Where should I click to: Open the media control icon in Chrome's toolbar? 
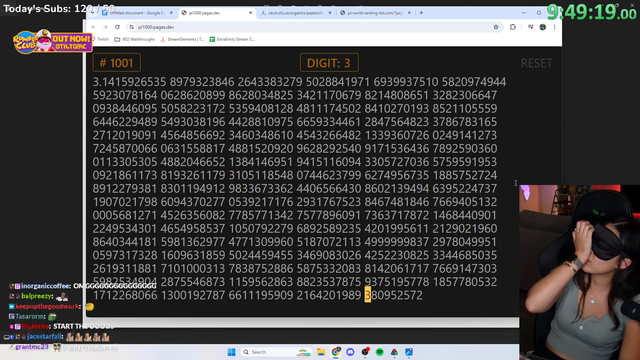(530, 27)
